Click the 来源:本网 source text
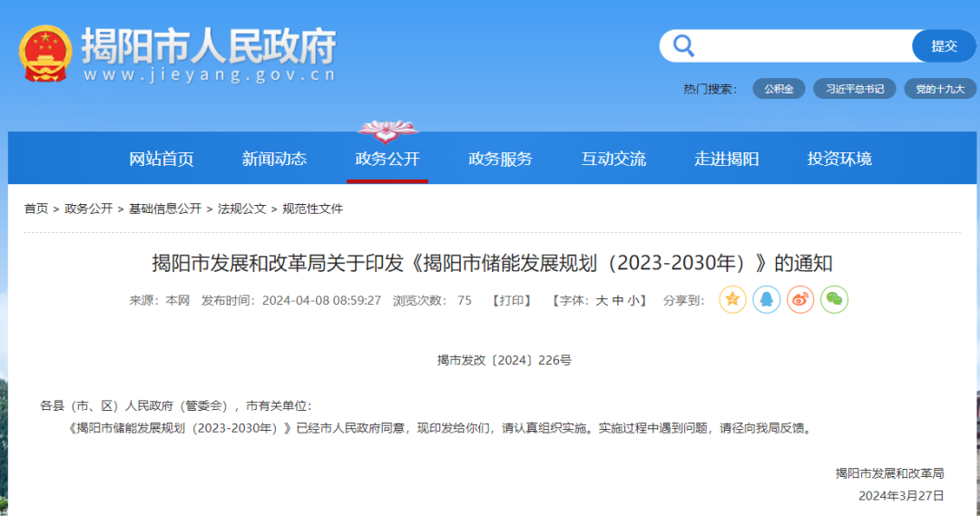 160,300
